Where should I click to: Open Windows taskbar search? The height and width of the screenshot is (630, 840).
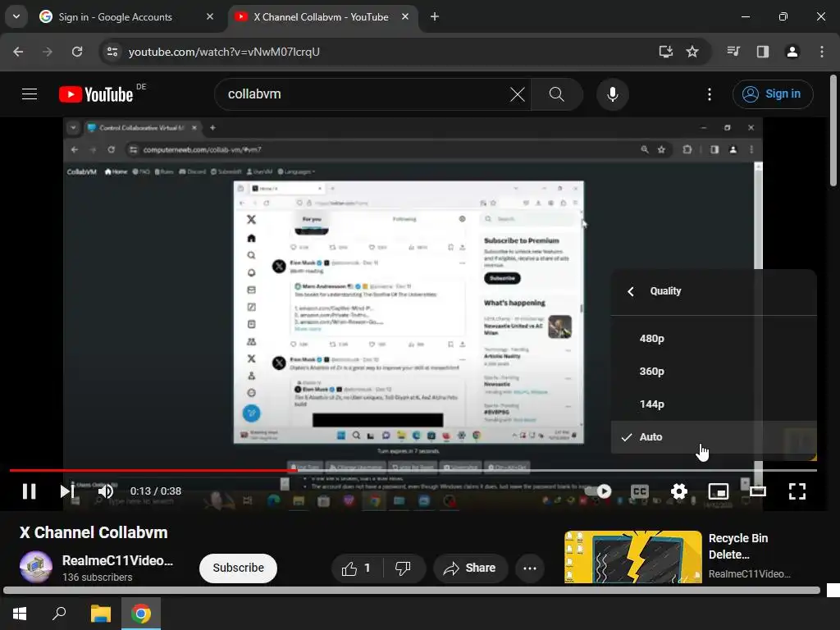pos(59,614)
